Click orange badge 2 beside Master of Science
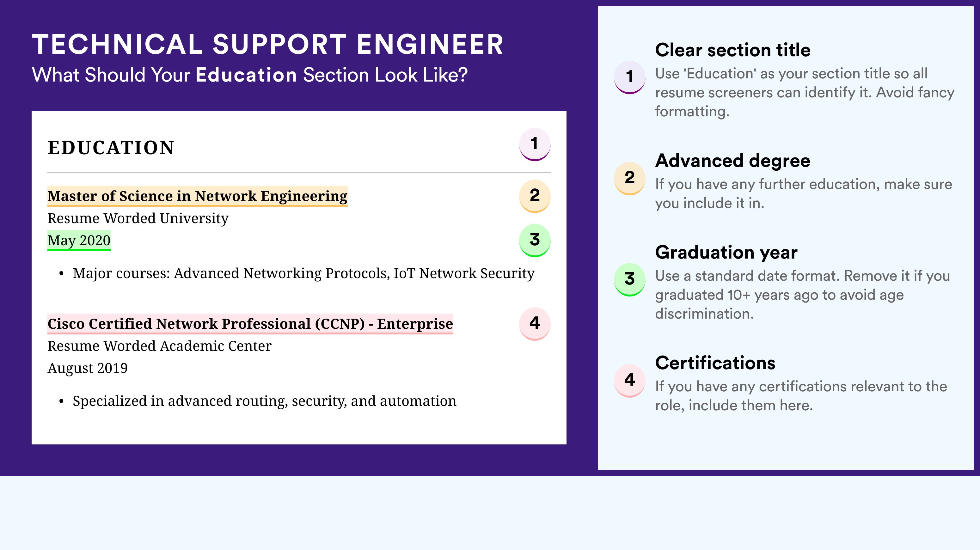 pyautogui.click(x=535, y=196)
